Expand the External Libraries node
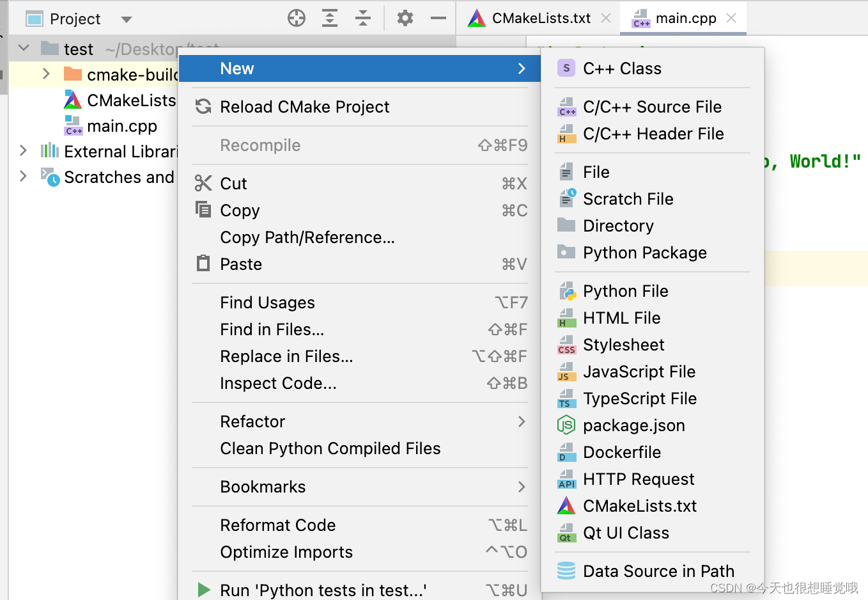Image resolution: width=868 pixels, height=600 pixels. point(24,151)
